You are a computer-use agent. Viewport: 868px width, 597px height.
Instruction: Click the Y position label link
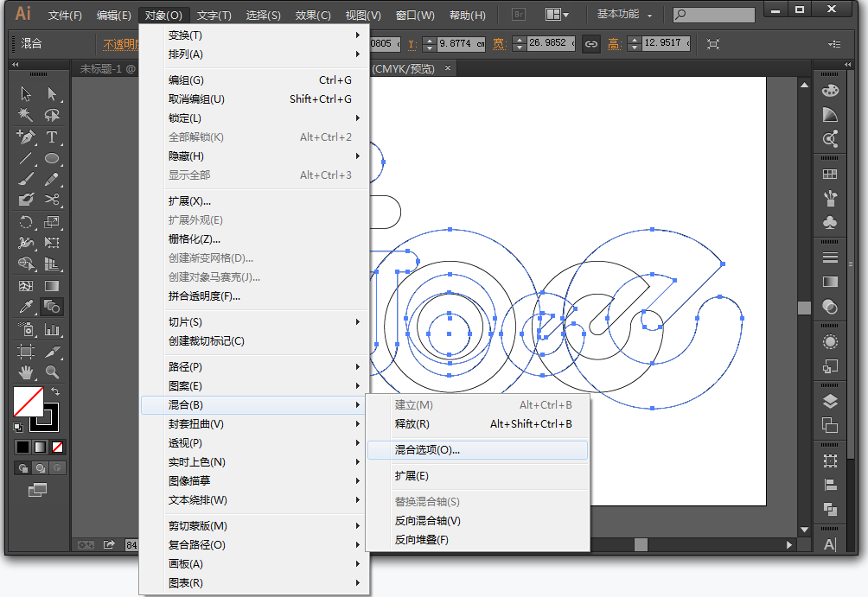click(412, 44)
